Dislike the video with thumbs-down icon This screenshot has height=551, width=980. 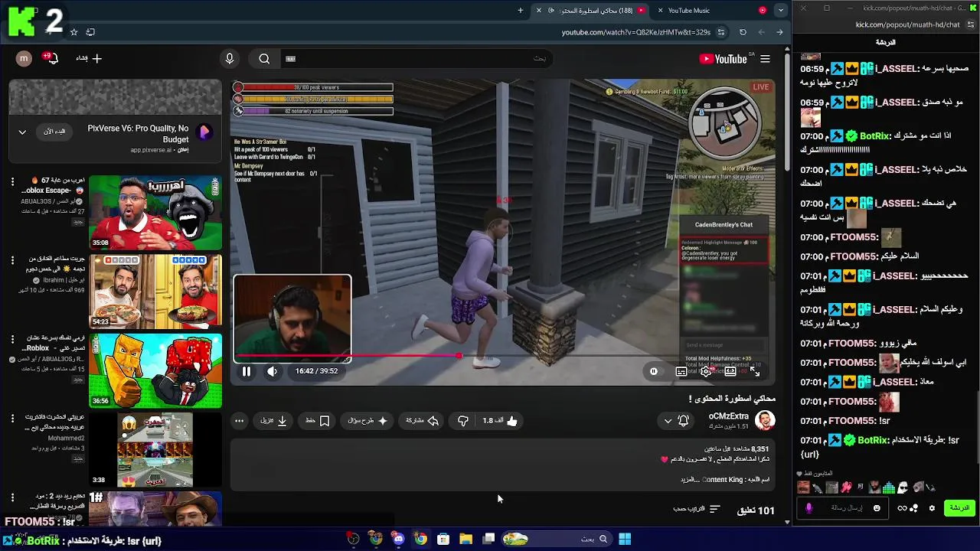click(x=462, y=421)
